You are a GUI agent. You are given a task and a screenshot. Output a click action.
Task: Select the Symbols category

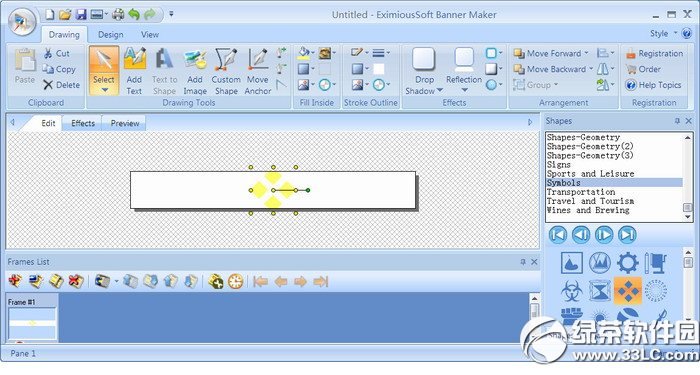coord(614,183)
